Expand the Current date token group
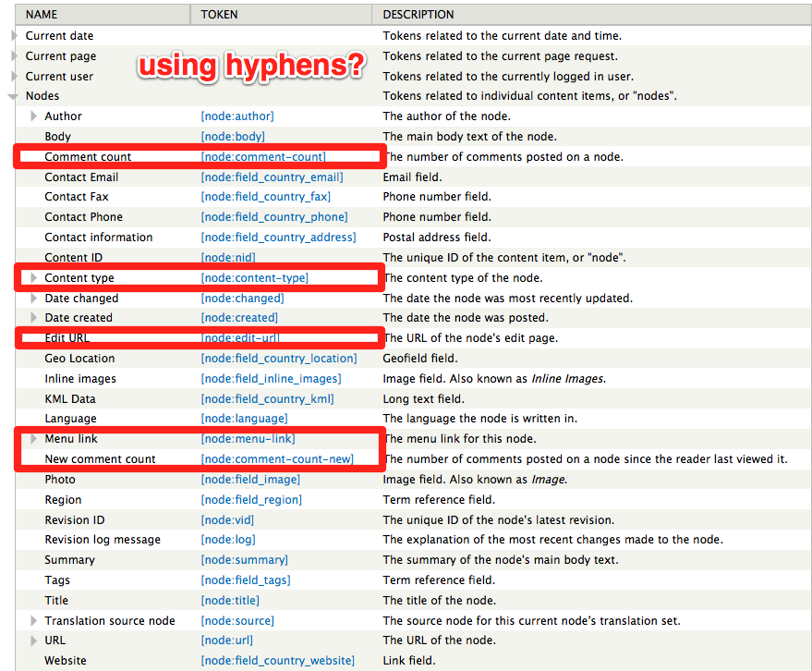The image size is (812, 671). coord(14,36)
